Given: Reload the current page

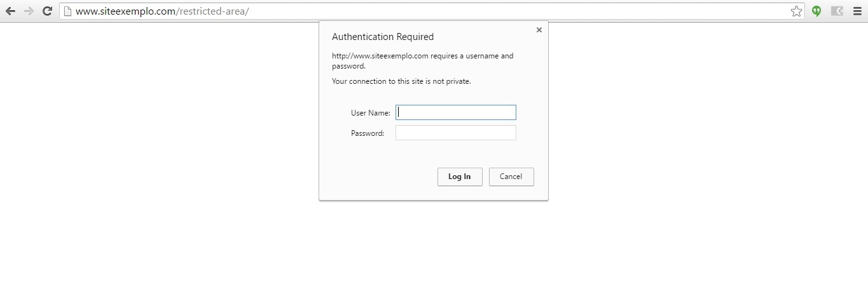Looking at the screenshot, I should tap(47, 11).
